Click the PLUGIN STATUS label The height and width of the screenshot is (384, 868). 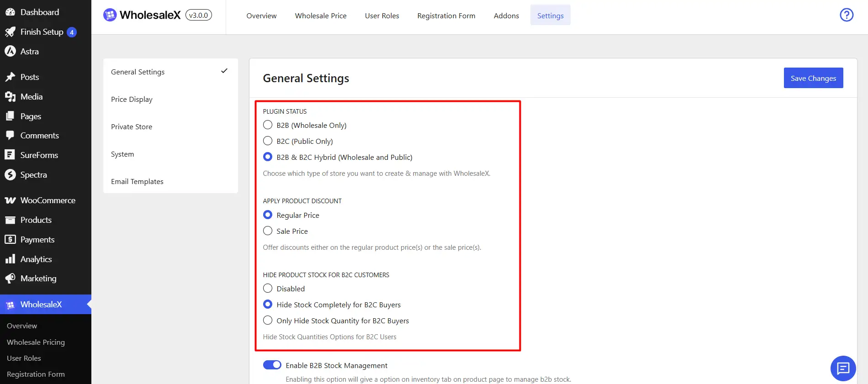tap(285, 111)
